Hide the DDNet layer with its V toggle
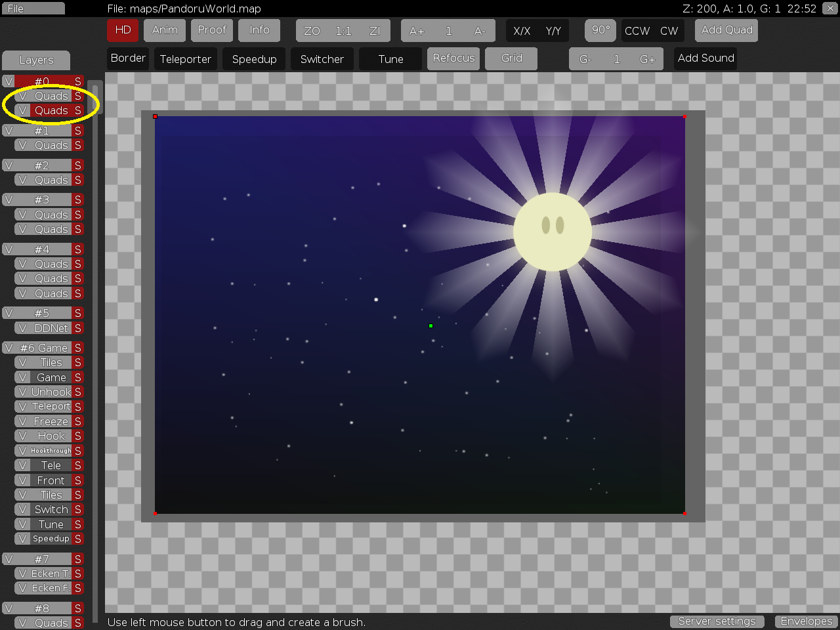This screenshot has width=840, height=630. (22, 328)
